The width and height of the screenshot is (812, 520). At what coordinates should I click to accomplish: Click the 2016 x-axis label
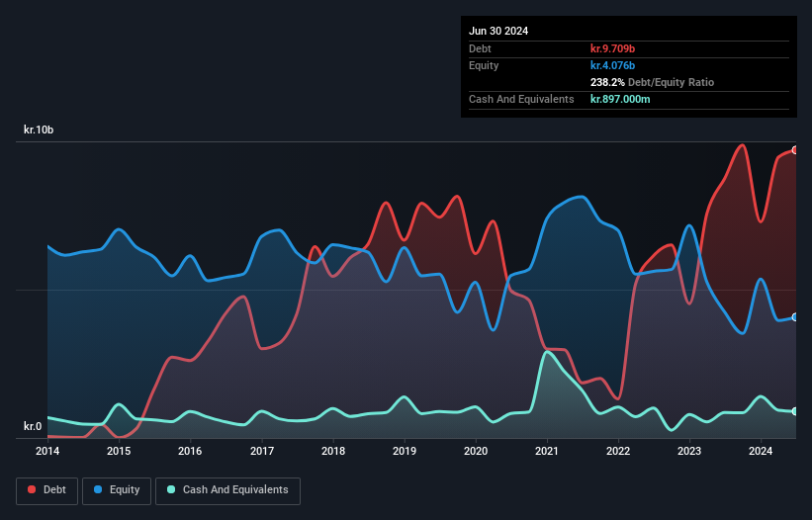click(x=190, y=451)
